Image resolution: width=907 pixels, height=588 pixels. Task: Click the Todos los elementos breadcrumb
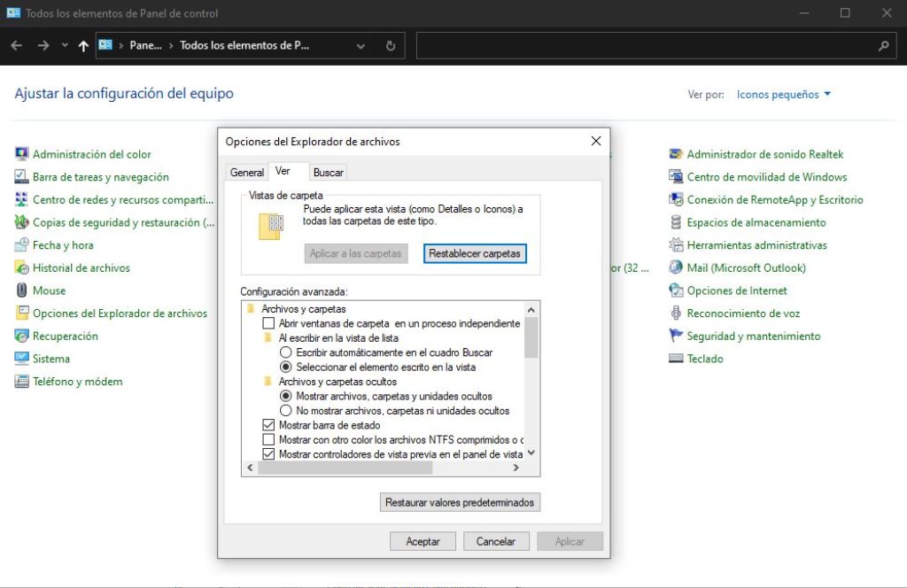tap(244, 46)
